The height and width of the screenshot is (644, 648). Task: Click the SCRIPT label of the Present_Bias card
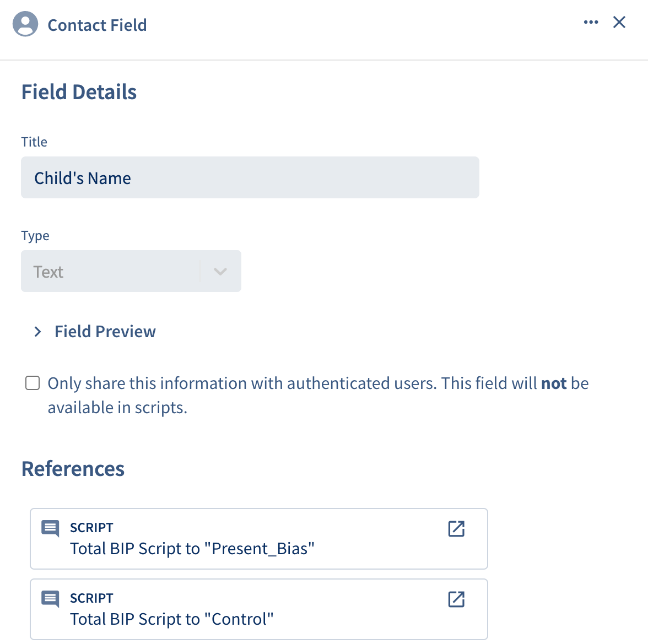[x=91, y=528]
